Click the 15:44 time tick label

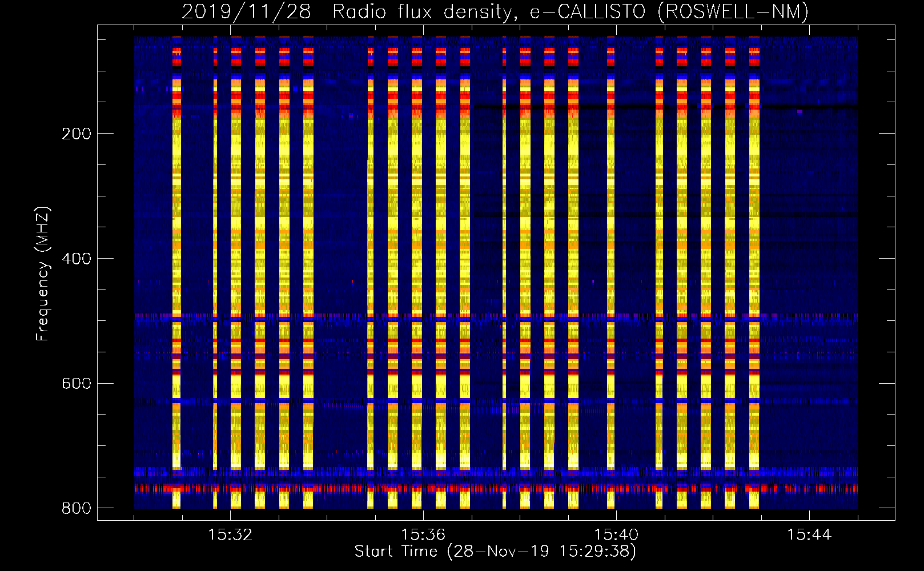[809, 535]
